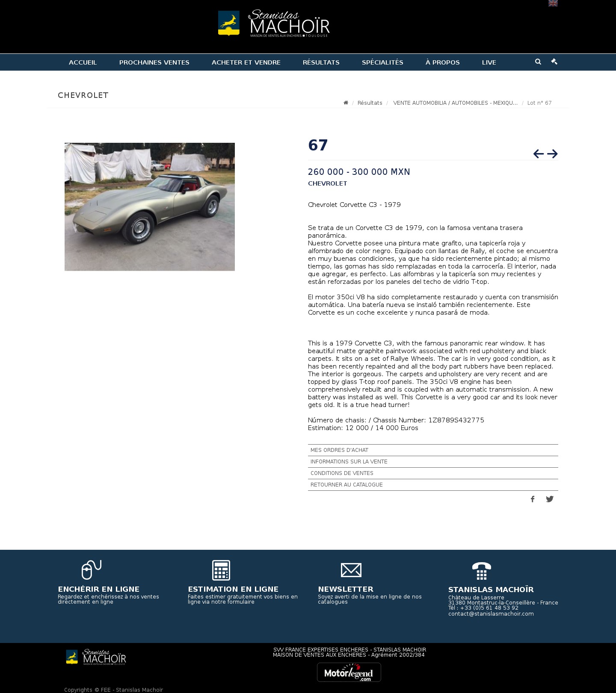Screen dimensions: 616x693
Task: Open Acheter et Vendre menu
Action: (246, 62)
